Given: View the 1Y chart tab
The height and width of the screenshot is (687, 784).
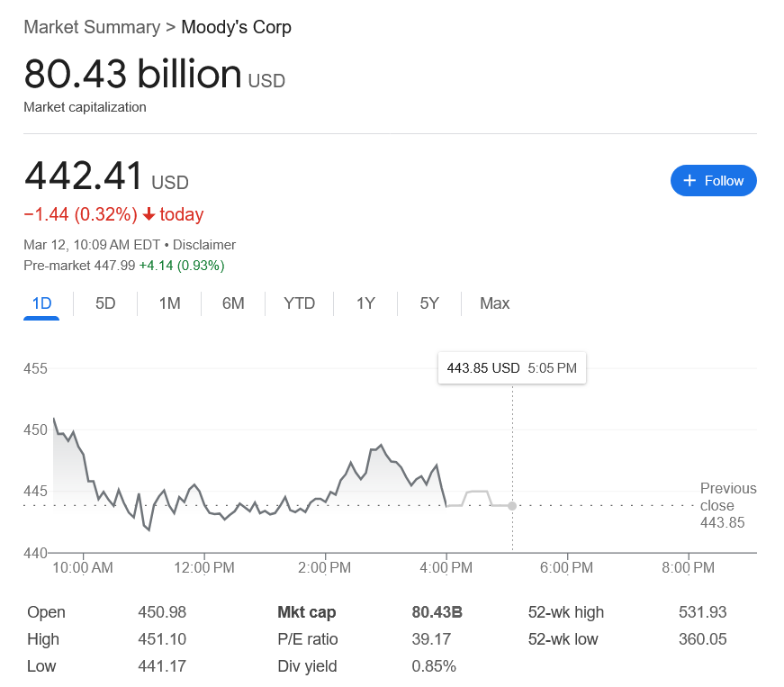Looking at the screenshot, I should [365, 303].
